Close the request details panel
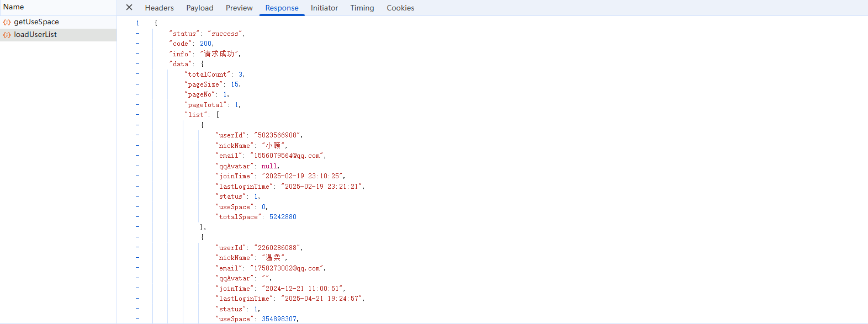The height and width of the screenshot is (324, 868). coord(129,8)
